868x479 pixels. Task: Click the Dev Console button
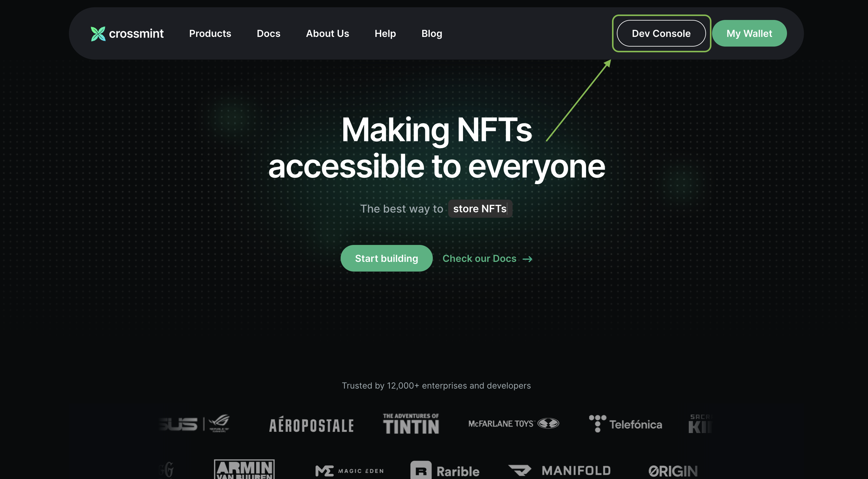coord(661,33)
